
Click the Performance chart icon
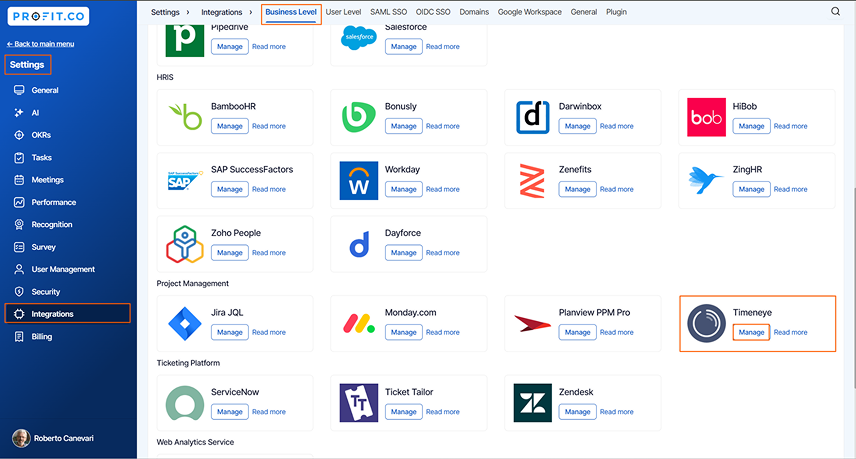point(19,202)
